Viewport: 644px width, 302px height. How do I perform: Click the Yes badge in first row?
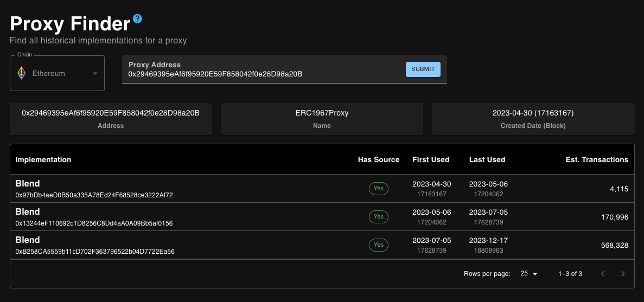[x=379, y=189]
